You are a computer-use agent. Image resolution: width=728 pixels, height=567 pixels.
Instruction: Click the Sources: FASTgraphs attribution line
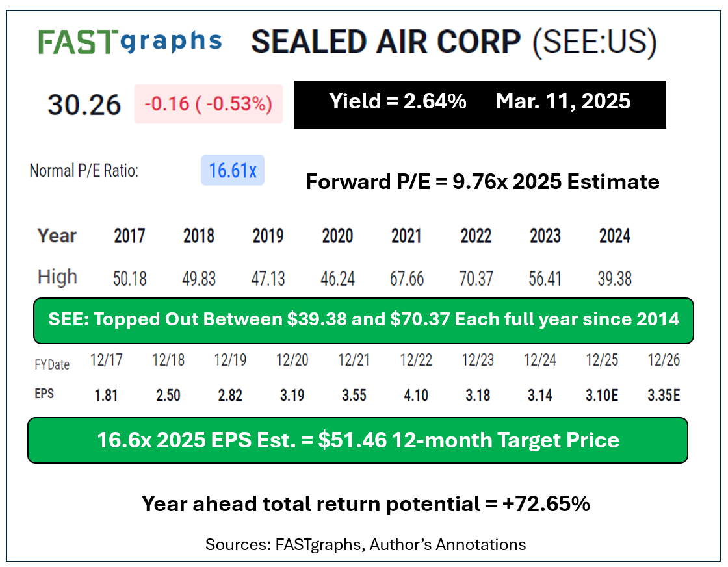[x=365, y=544]
